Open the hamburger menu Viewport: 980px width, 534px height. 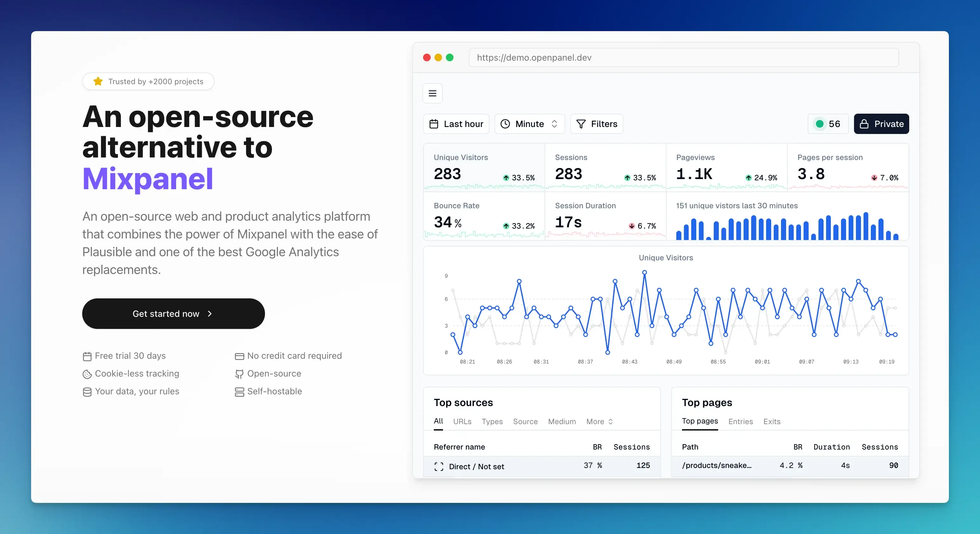coord(432,93)
